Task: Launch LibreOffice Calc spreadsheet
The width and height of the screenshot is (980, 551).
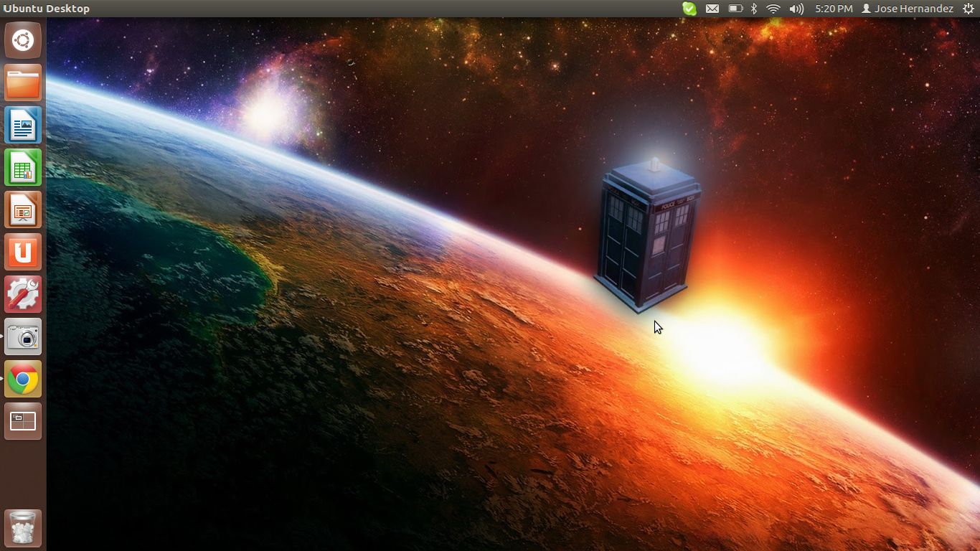Action: pos(23,167)
